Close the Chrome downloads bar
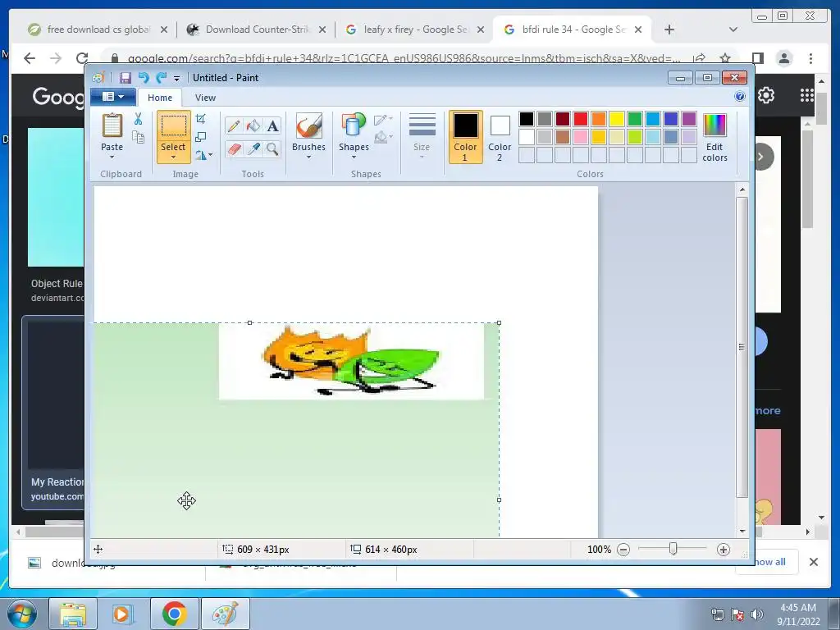 (x=813, y=562)
